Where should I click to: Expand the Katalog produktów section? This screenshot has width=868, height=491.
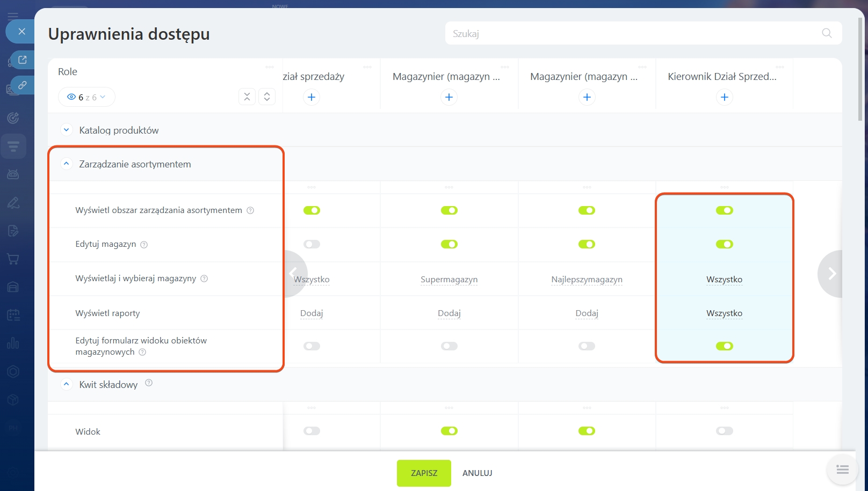[x=67, y=130]
